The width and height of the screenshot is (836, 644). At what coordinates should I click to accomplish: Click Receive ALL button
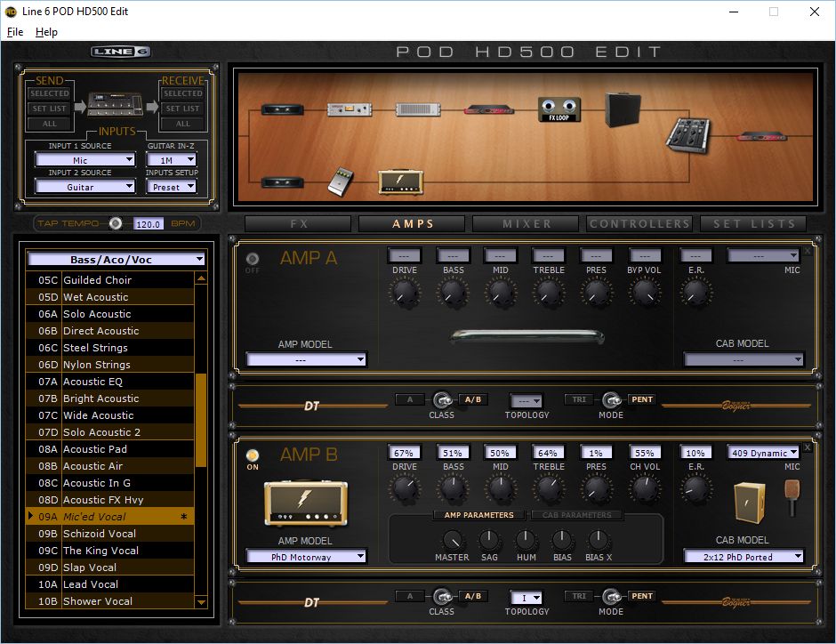coord(183,124)
